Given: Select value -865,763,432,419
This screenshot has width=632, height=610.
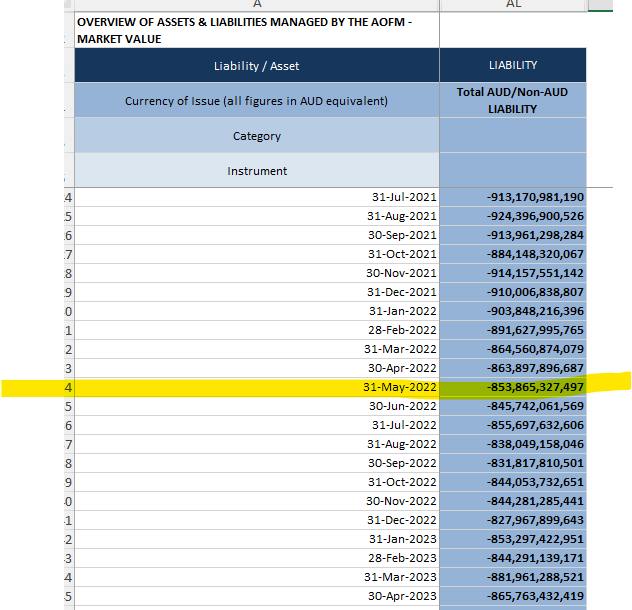Looking at the screenshot, I should (x=513, y=596).
